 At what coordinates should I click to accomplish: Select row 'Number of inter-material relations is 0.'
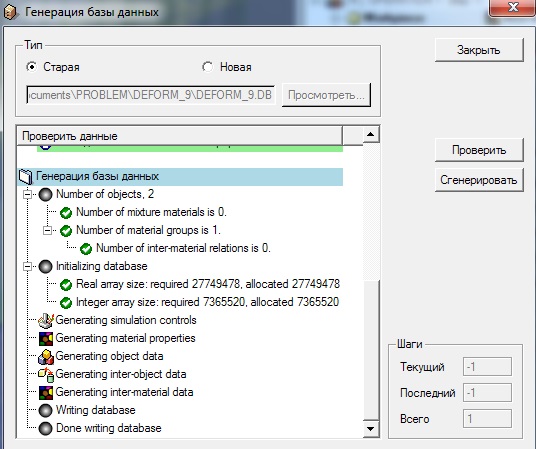tap(184, 248)
